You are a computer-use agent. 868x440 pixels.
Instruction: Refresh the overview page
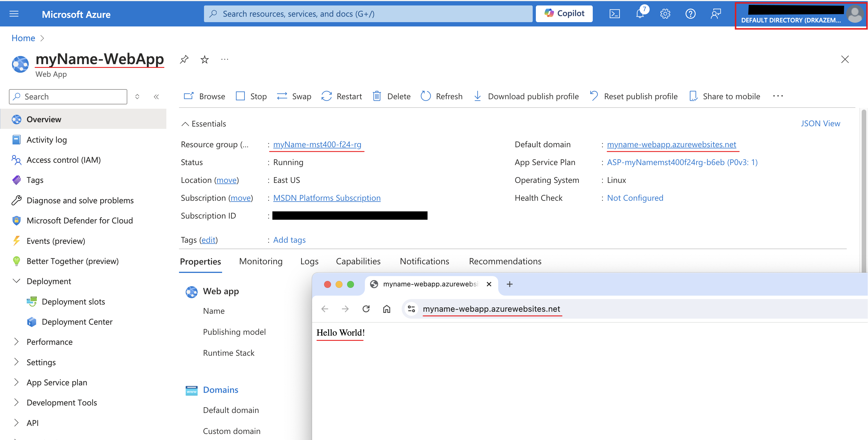click(441, 96)
